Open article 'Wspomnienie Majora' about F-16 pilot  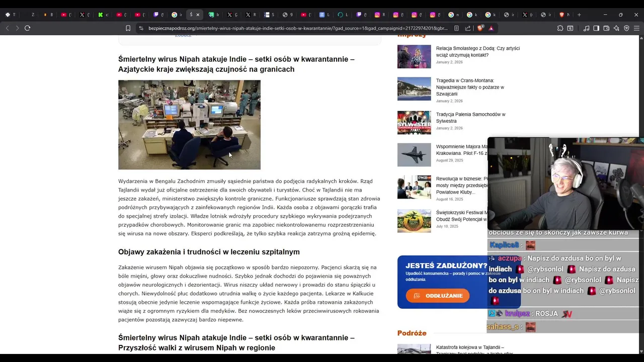click(462, 150)
